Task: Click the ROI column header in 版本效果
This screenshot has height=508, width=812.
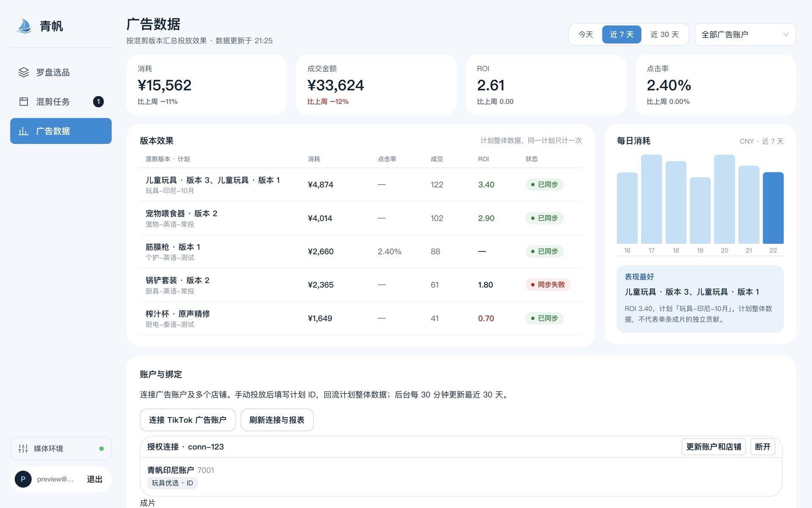Action: pos(483,159)
